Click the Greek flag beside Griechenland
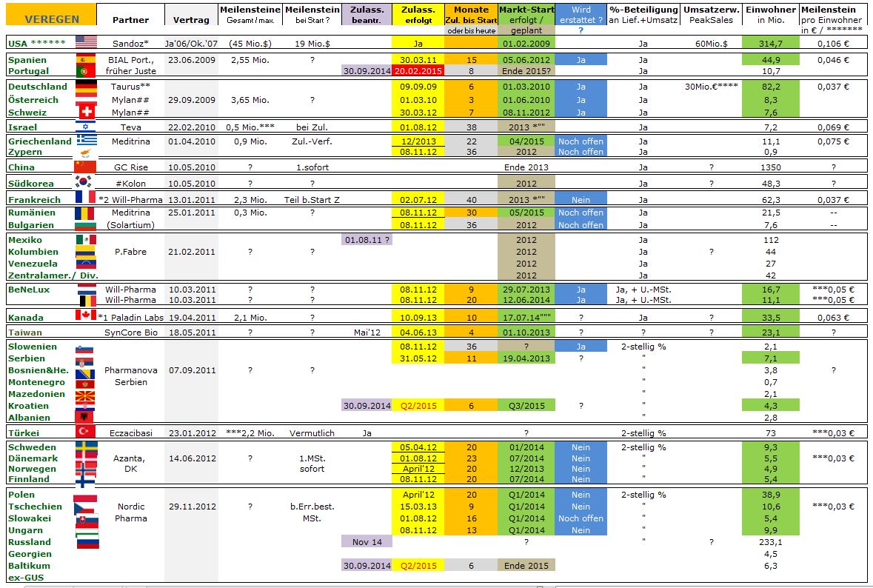The height and width of the screenshot is (588, 873). [x=87, y=140]
